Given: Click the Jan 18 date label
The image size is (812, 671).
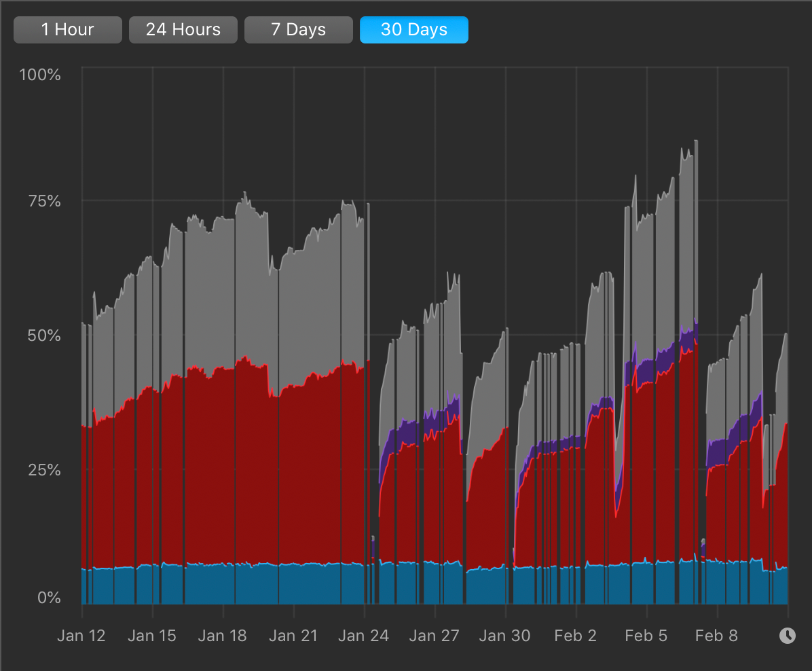Looking at the screenshot, I should click(222, 636).
